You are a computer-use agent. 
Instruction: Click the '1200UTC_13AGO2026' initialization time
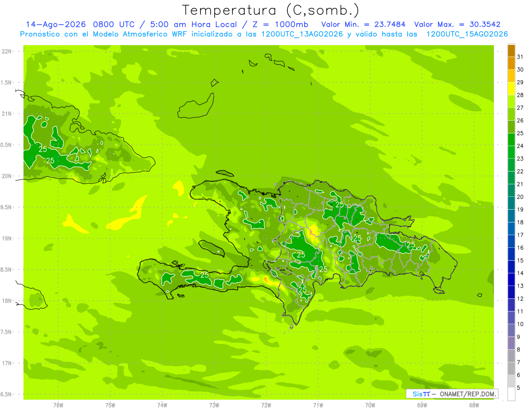(x=301, y=34)
